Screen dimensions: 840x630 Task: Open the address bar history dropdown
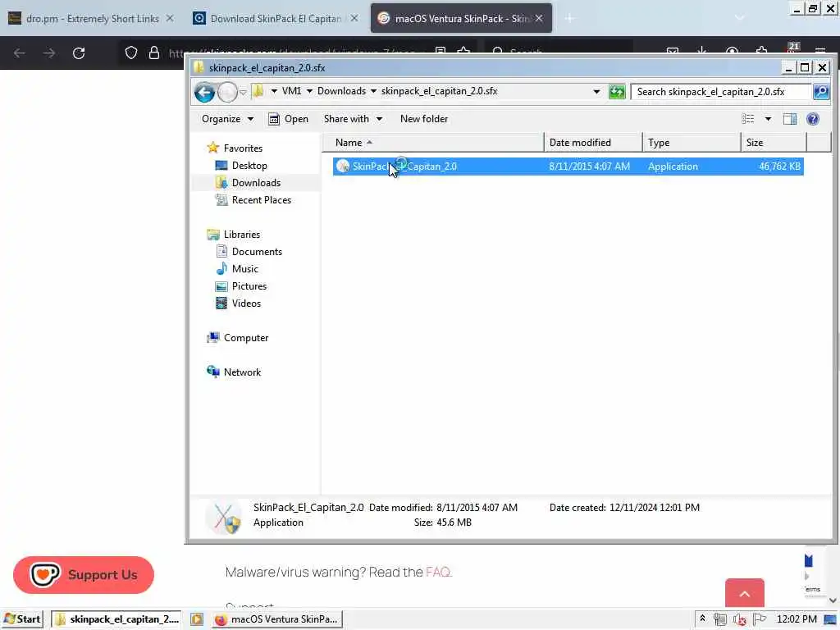point(596,92)
